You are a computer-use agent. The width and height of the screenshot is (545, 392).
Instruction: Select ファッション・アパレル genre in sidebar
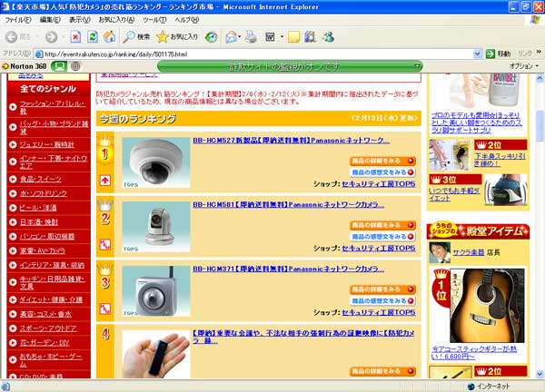click(52, 107)
